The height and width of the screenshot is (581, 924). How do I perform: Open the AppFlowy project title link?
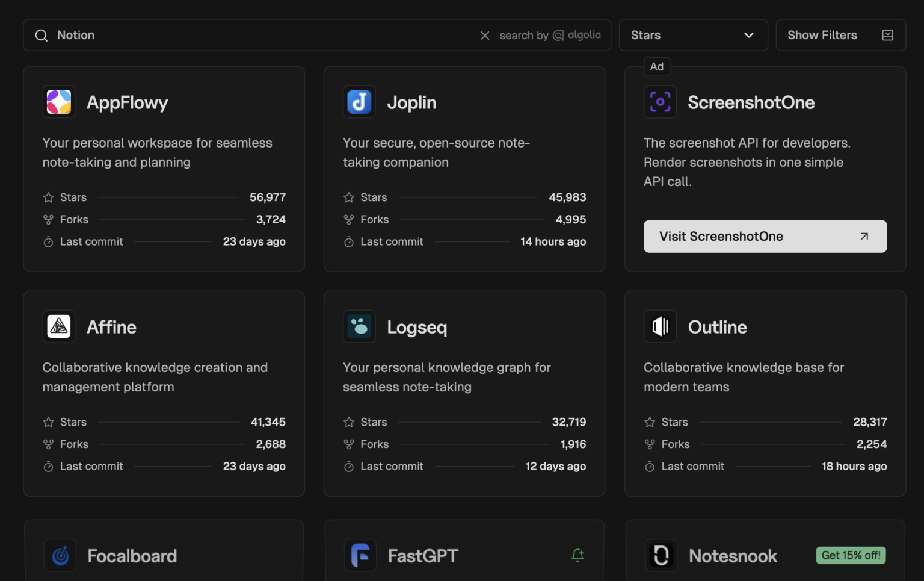coord(128,102)
